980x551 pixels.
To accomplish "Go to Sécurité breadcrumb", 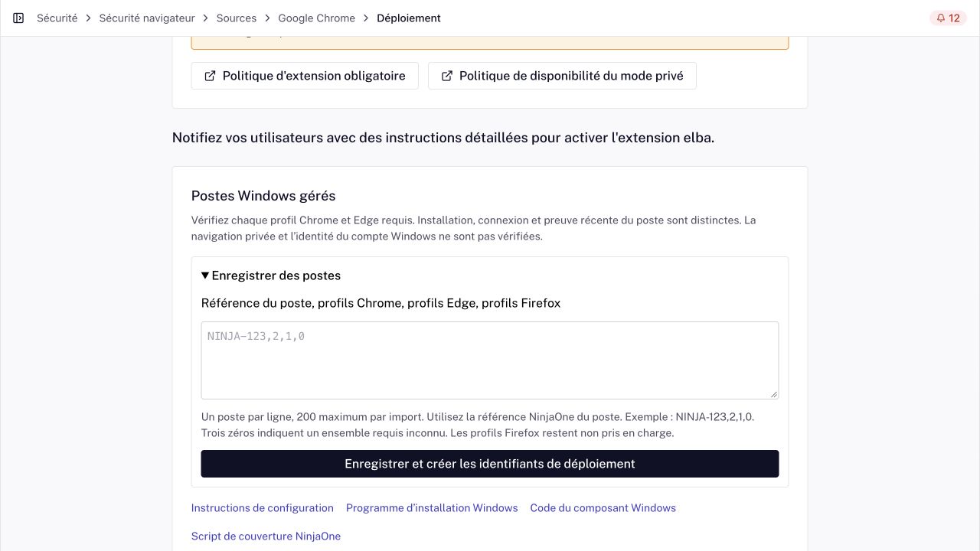I will 57,18.
